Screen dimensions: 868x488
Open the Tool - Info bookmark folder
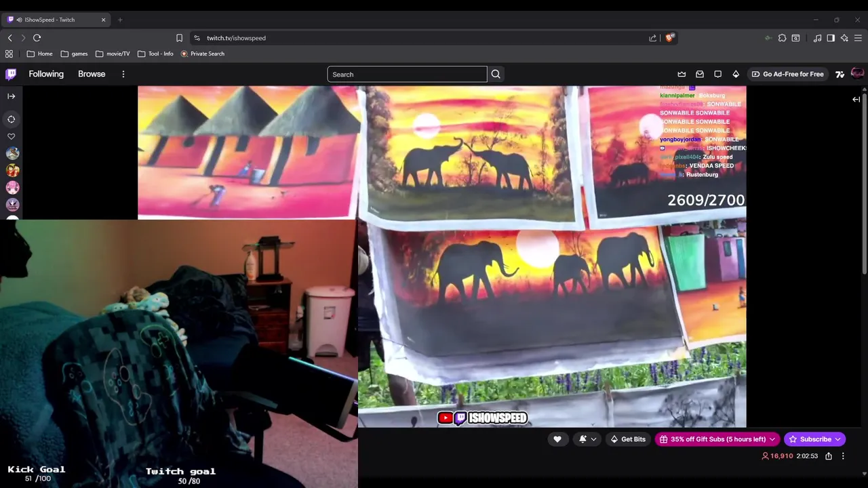pyautogui.click(x=155, y=54)
